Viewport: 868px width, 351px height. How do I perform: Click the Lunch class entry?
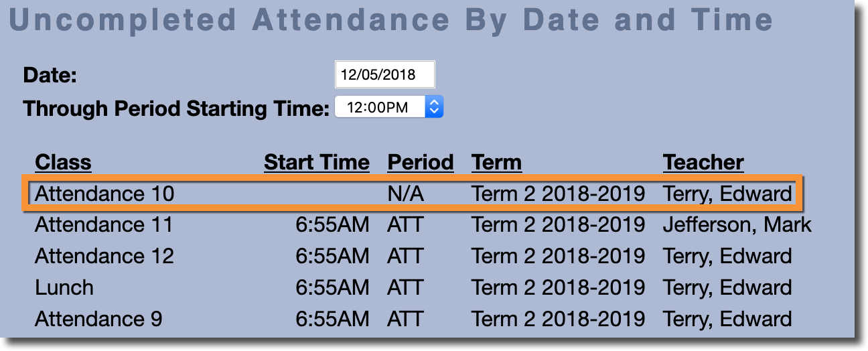click(64, 287)
